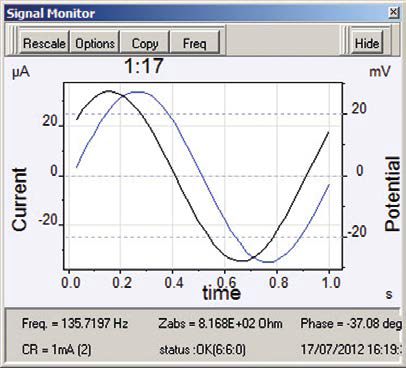Click the grip handle beside Hide

345,41
